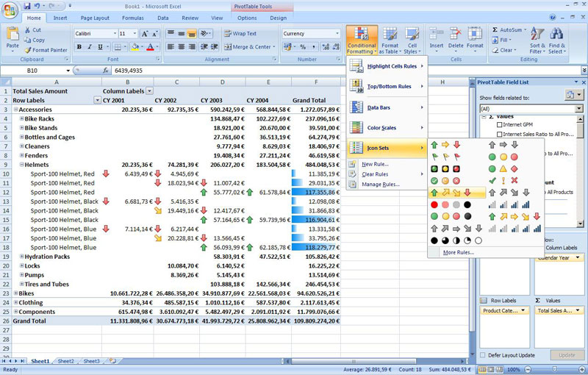588x375 pixels.
Task: Select the 5 Quarters pie icon set
Action: (x=456, y=240)
